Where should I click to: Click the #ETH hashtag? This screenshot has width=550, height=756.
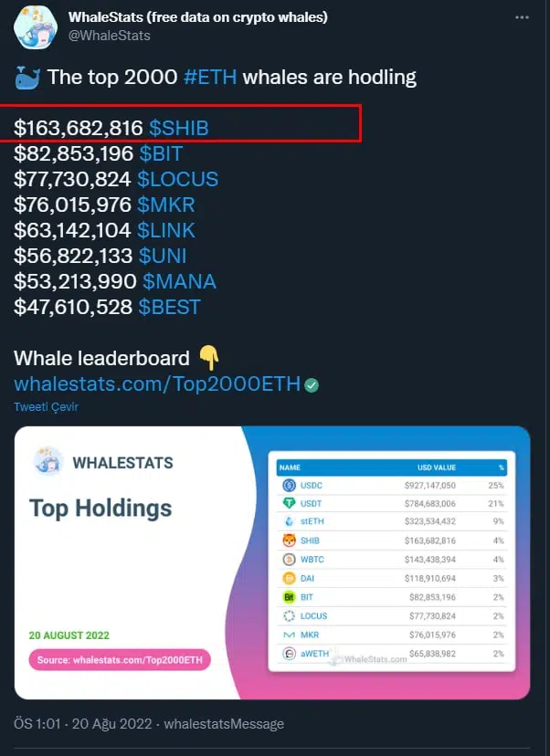(210, 77)
